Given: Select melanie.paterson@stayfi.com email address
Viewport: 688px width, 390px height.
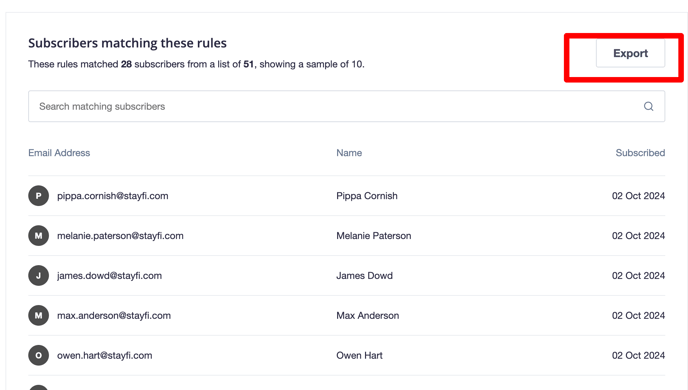Looking at the screenshot, I should (120, 236).
